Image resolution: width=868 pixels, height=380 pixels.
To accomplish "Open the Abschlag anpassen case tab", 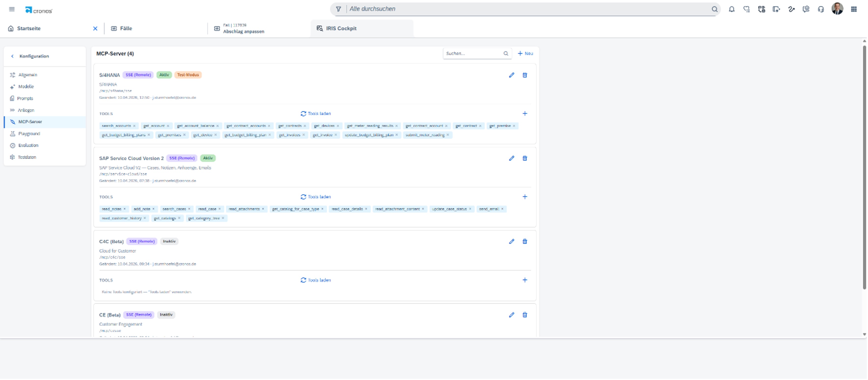I will pyautogui.click(x=243, y=29).
